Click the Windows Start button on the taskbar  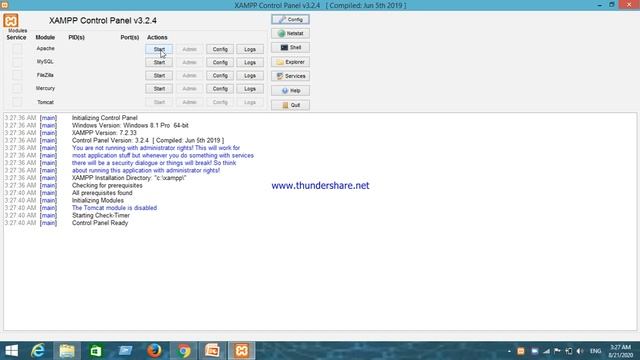[x=11, y=351]
